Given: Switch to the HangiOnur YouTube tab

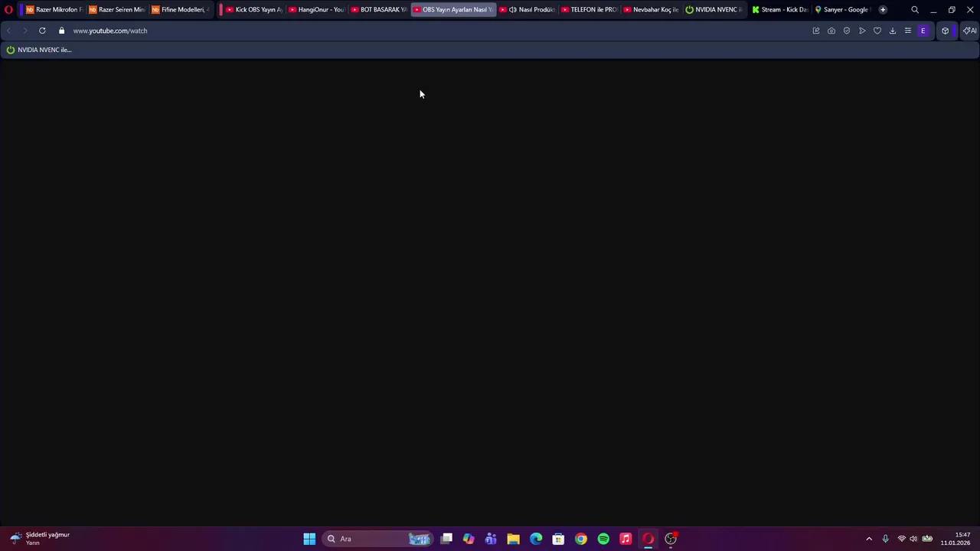Looking at the screenshot, I should [316, 10].
